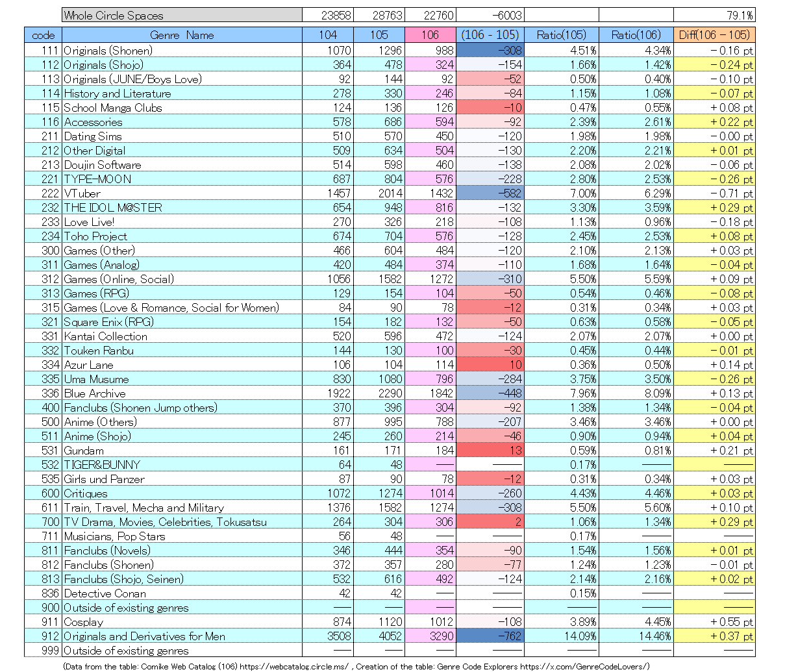Click the "Diff(106 - 105)" column header
This screenshot has width=796, height=672.
pyautogui.click(x=714, y=35)
